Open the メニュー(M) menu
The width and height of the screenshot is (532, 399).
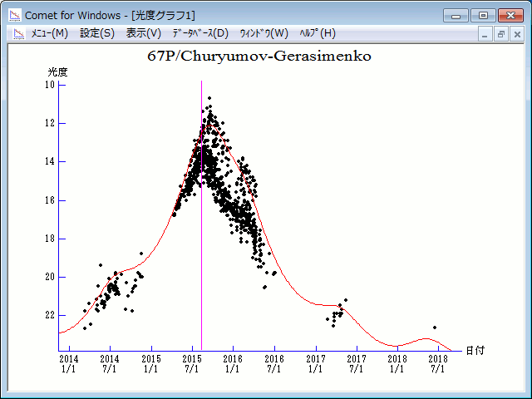pyautogui.click(x=50, y=33)
